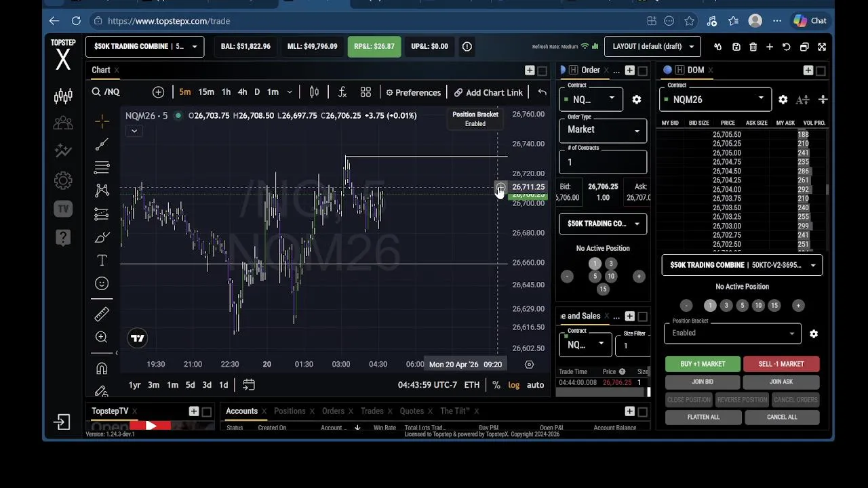Viewport: 868px width, 488px height.
Task: Click the logout icon at the sidebar bottom
Action: tap(62, 422)
